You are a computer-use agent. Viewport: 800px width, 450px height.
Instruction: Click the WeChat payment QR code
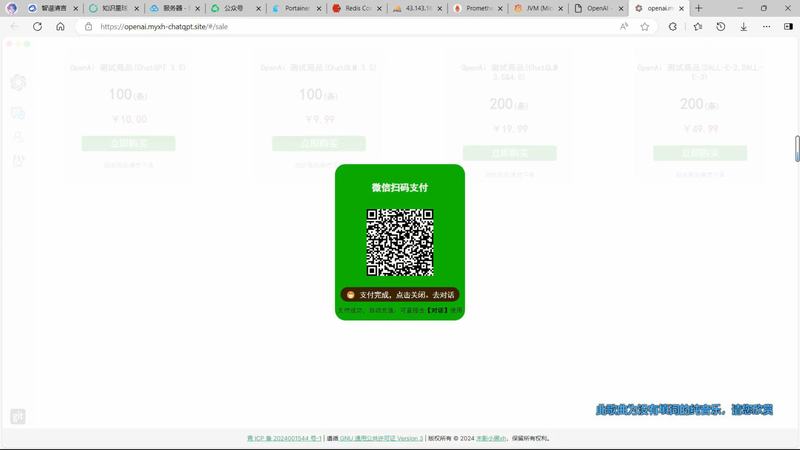pyautogui.click(x=400, y=242)
